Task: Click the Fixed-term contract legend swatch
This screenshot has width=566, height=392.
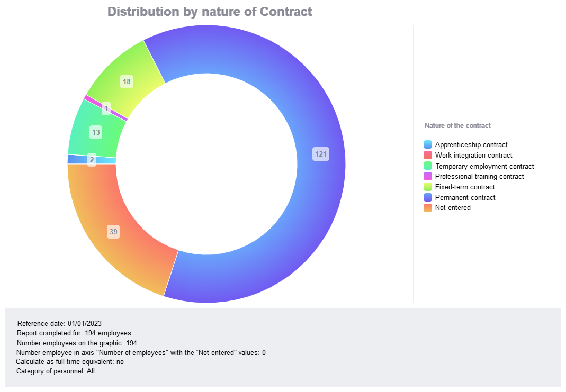Action: tap(428, 187)
